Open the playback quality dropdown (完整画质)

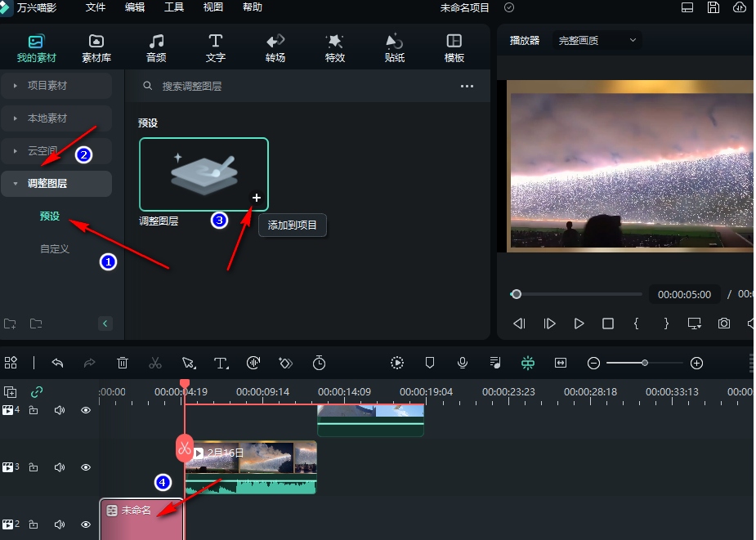pyautogui.click(x=597, y=40)
